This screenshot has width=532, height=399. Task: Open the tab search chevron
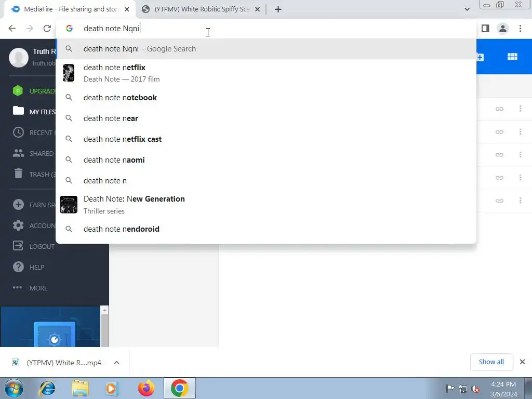[467, 9]
